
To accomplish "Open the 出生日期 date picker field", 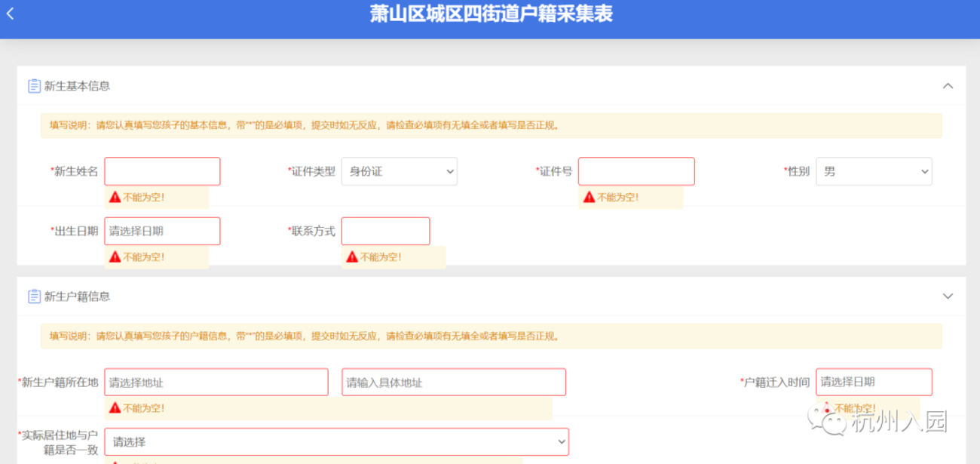I will pos(162,231).
